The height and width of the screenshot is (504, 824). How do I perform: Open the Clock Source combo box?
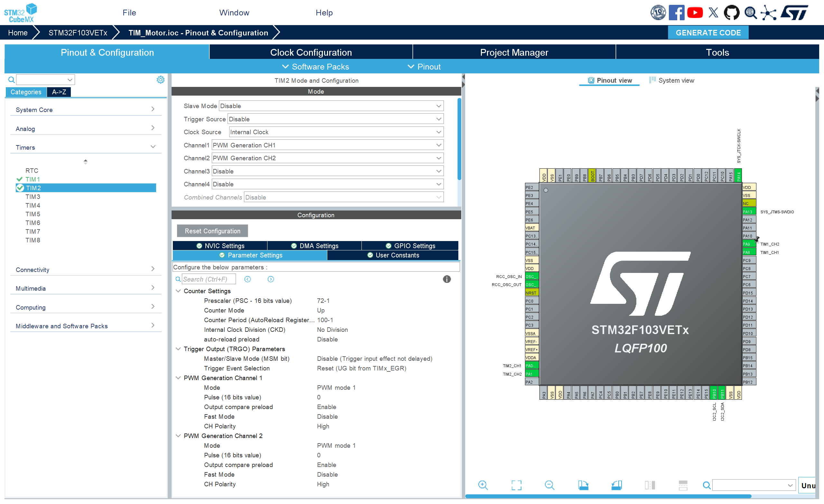(x=336, y=132)
